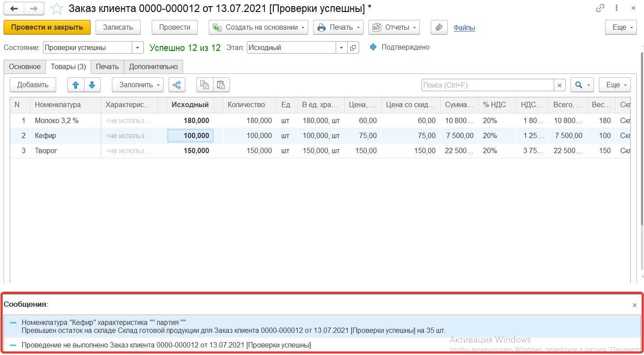Click the back navigation arrow
Screen dimensions: 644x355
[x=14, y=8]
